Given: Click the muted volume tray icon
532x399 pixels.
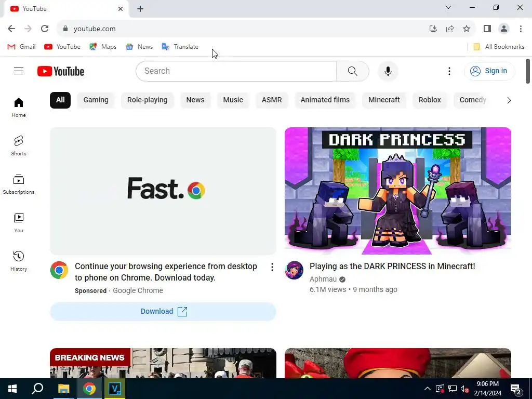Looking at the screenshot, I should click(465, 389).
